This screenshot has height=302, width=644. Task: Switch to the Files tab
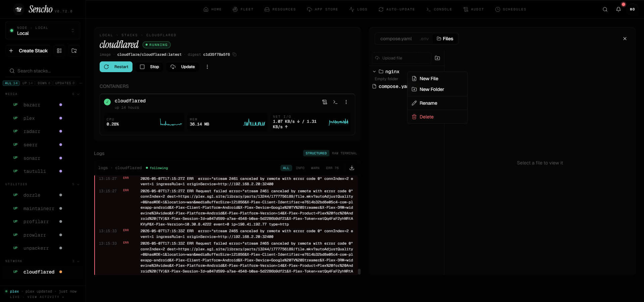[x=445, y=39]
